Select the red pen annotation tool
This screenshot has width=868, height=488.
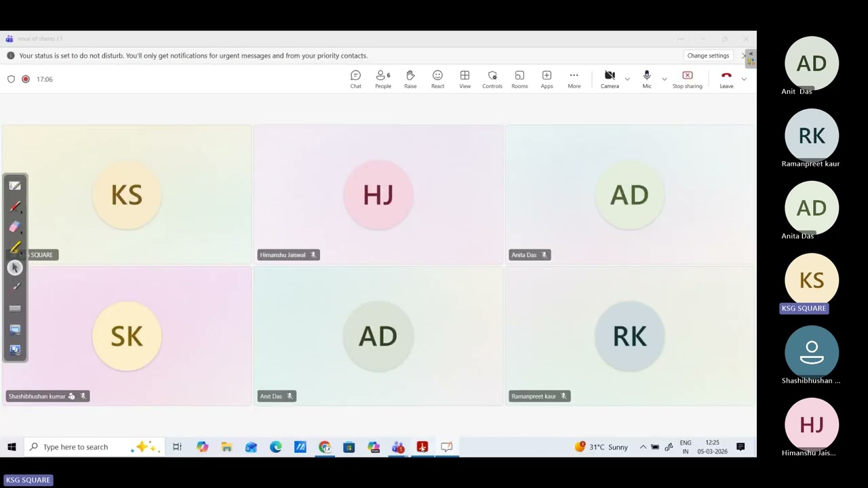click(15, 206)
